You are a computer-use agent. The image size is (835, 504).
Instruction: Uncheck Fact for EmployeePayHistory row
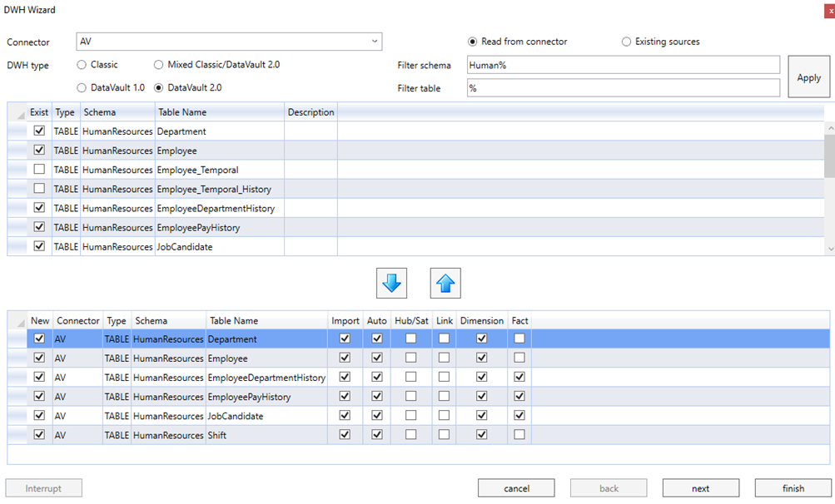(x=519, y=396)
